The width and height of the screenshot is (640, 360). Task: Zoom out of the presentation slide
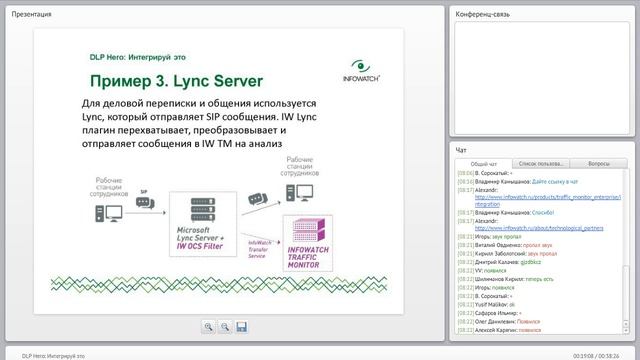coord(225,327)
